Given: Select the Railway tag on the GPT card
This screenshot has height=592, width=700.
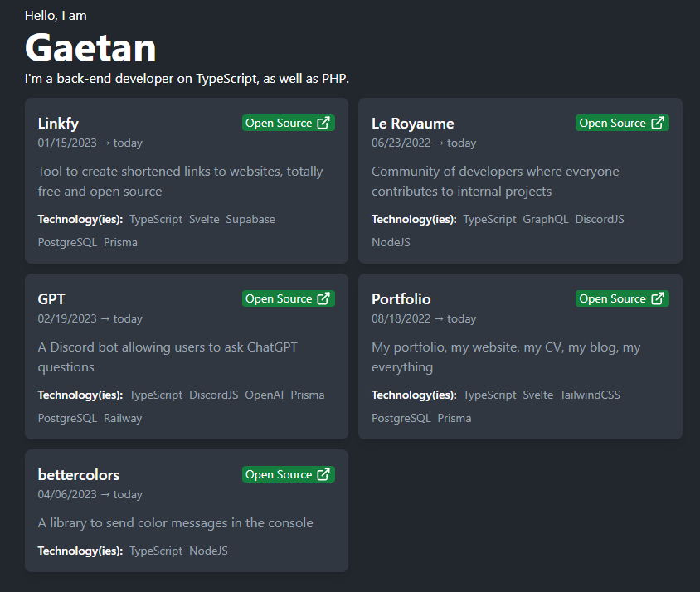Looking at the screenshot, I should pos(122,417).
